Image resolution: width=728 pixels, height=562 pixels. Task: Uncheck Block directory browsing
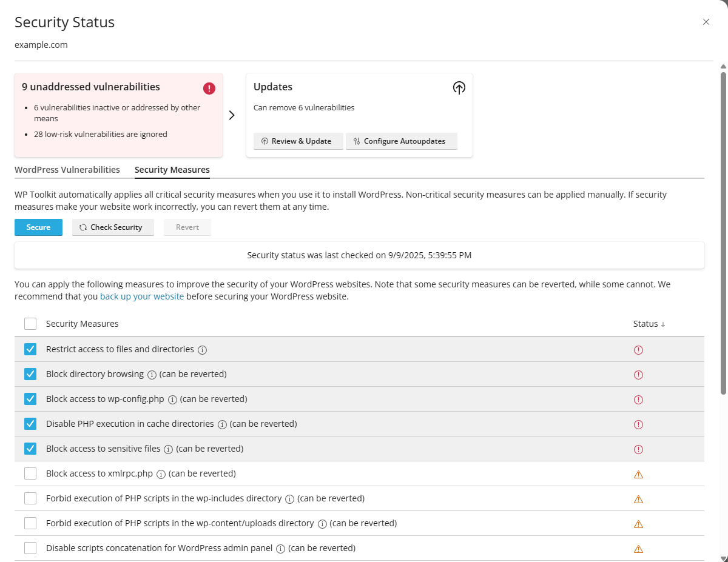(30, 374)
